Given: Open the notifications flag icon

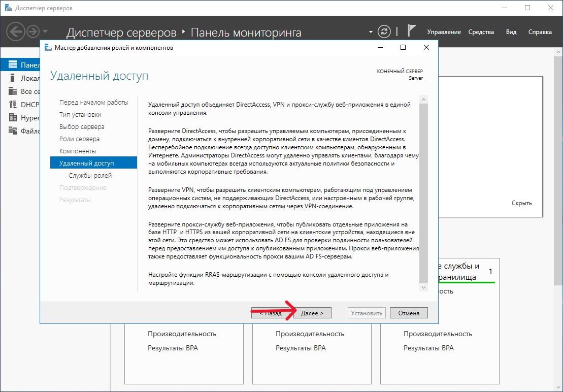Looking at the screenshot, I should [412, 31].
